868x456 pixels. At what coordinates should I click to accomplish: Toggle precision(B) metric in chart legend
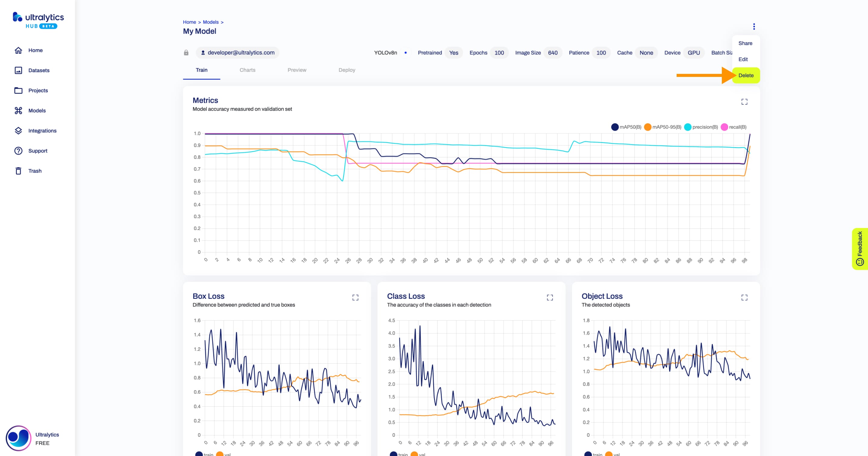tap(700, 126)
